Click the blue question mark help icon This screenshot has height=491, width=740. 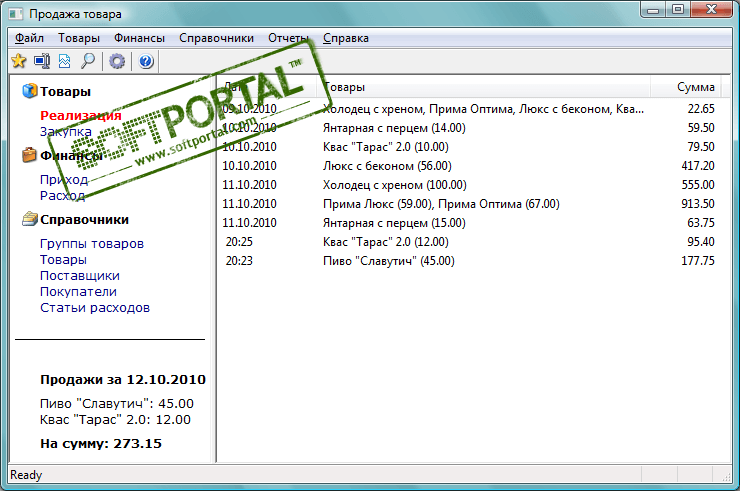pos(146,61)
